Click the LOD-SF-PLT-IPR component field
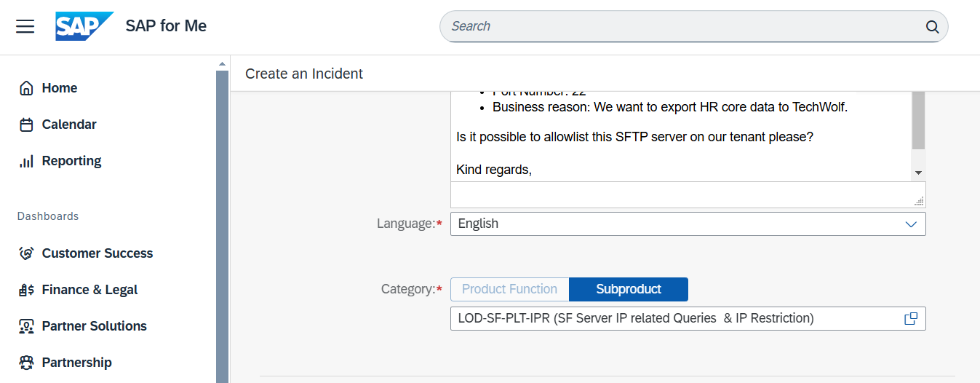The width and height of the screenshot is (980, 383). [x=688, y=318]
